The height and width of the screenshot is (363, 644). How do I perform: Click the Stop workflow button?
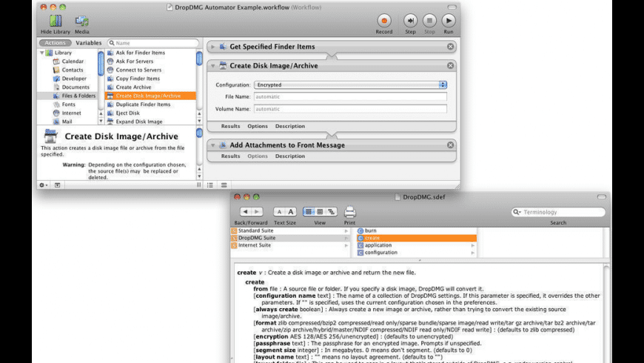[x=429, y=21]
